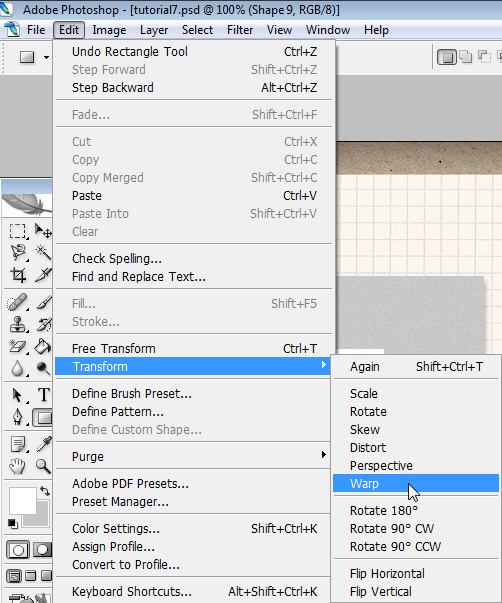
Task: Choose Flip Horizontal
Action: point(416,573)
